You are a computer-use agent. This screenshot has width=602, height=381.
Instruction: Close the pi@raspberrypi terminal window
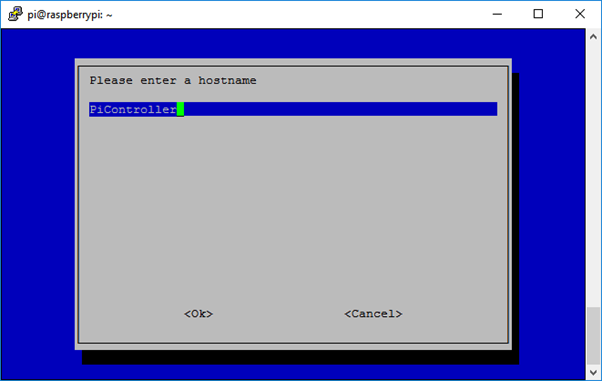(x=580, y=14)
